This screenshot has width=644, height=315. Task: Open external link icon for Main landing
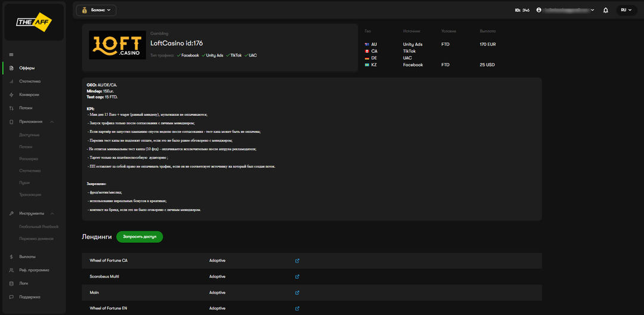297,293
